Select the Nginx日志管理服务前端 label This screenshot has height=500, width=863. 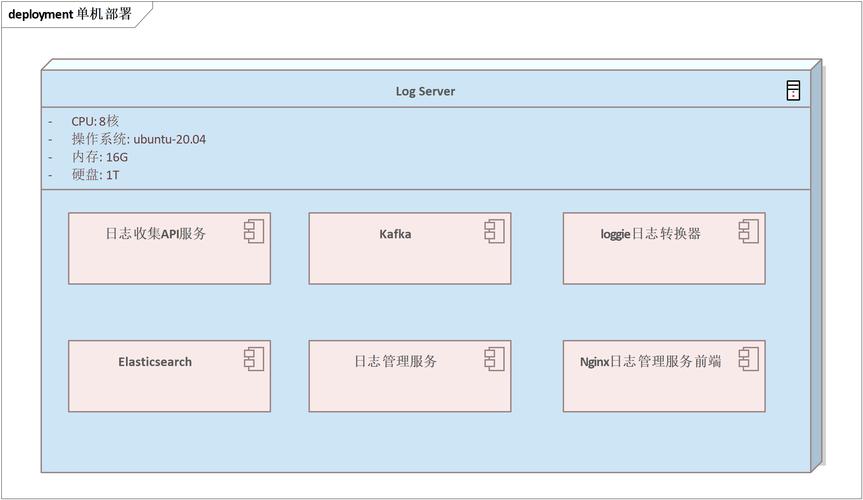pos(651,362)
